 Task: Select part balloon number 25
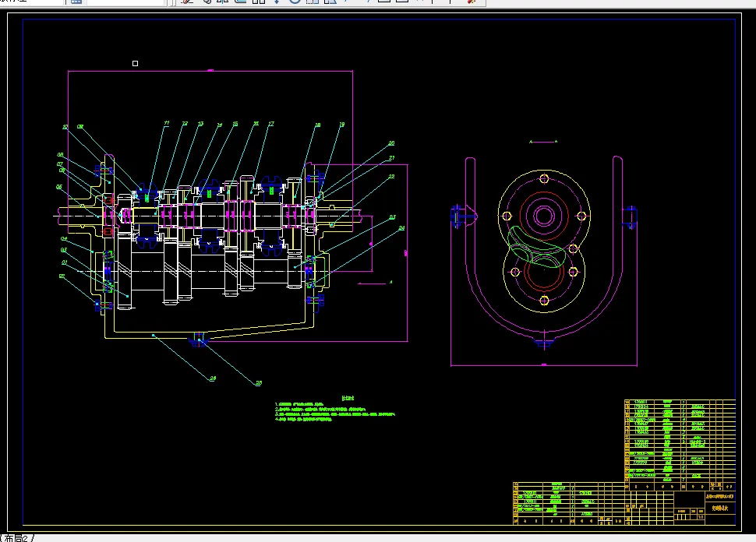point(259,383)
